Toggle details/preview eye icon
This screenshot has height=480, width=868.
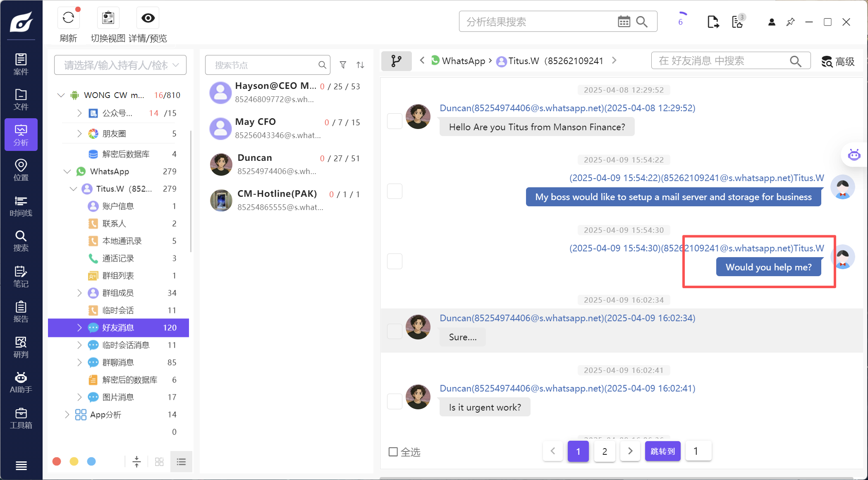pyautogui.click(x=148, y=18)
